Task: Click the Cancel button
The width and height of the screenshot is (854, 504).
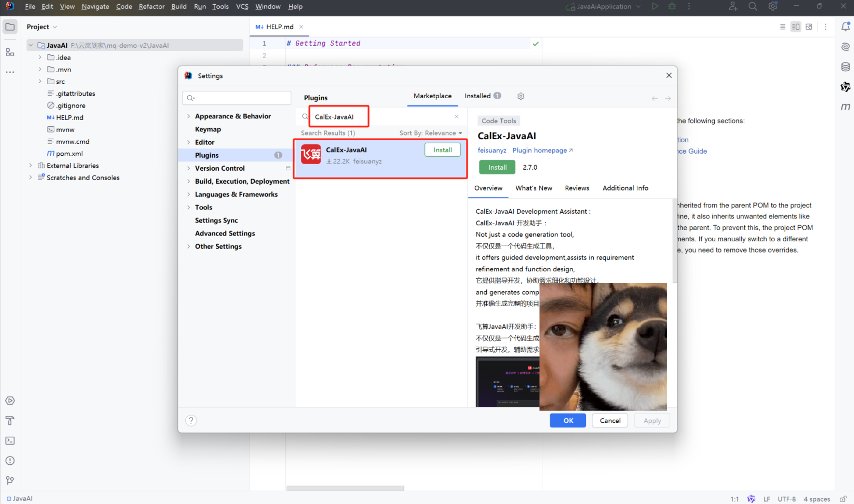Action: coord(610,420)
